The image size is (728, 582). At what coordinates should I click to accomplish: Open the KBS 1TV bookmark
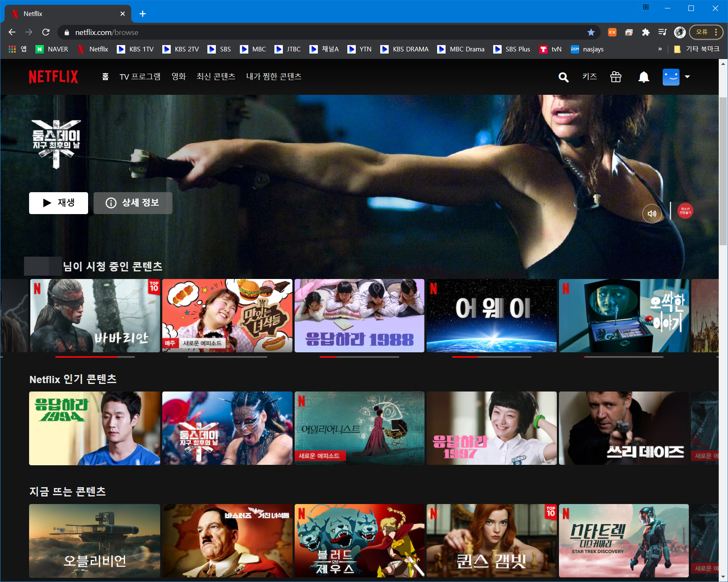tap(135, 49)
